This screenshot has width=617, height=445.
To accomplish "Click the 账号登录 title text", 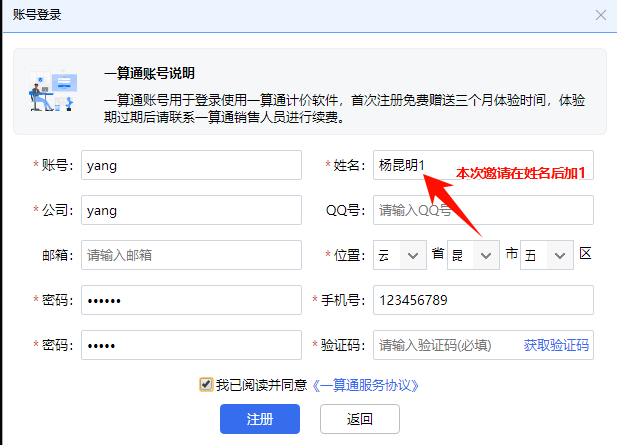I will coord(37,15).
